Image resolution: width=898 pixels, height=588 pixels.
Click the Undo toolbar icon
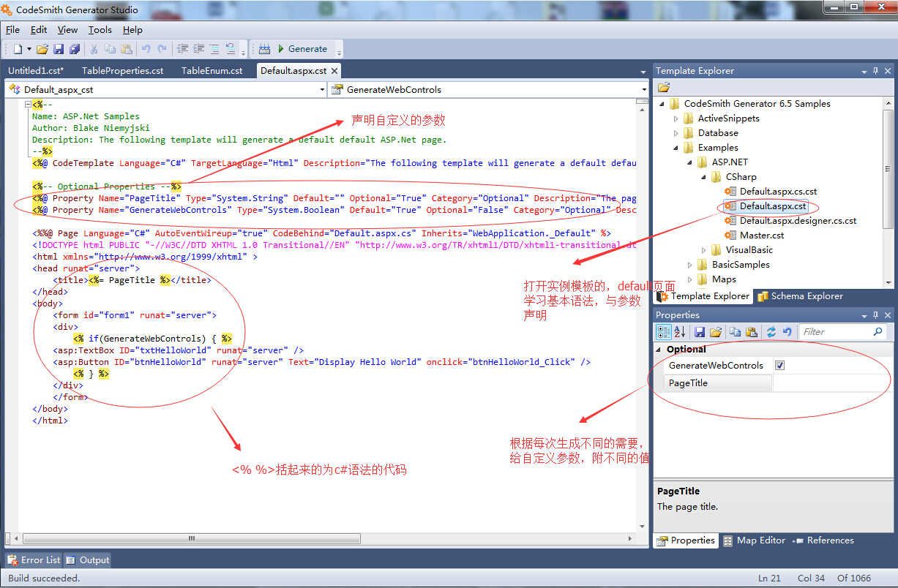[146, 49]
